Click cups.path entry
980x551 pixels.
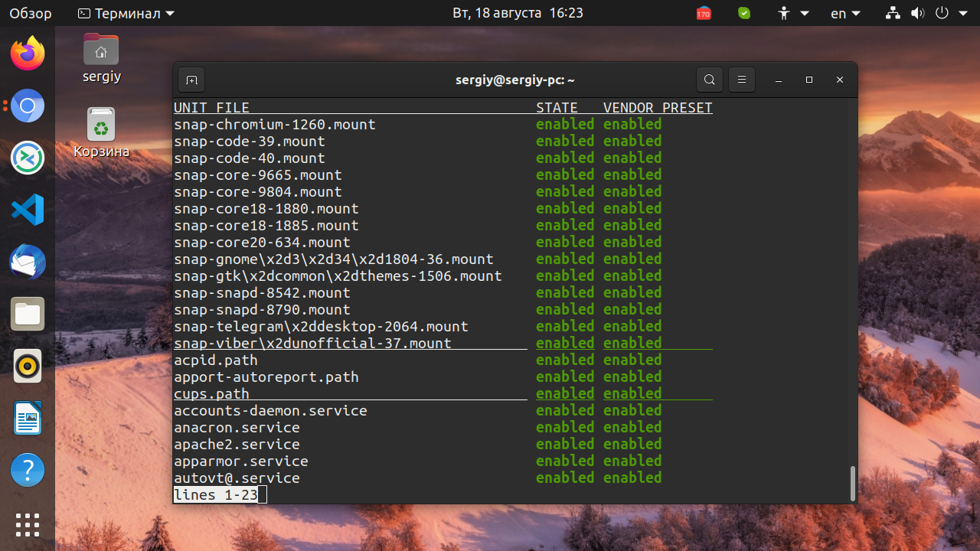[211, 393]
